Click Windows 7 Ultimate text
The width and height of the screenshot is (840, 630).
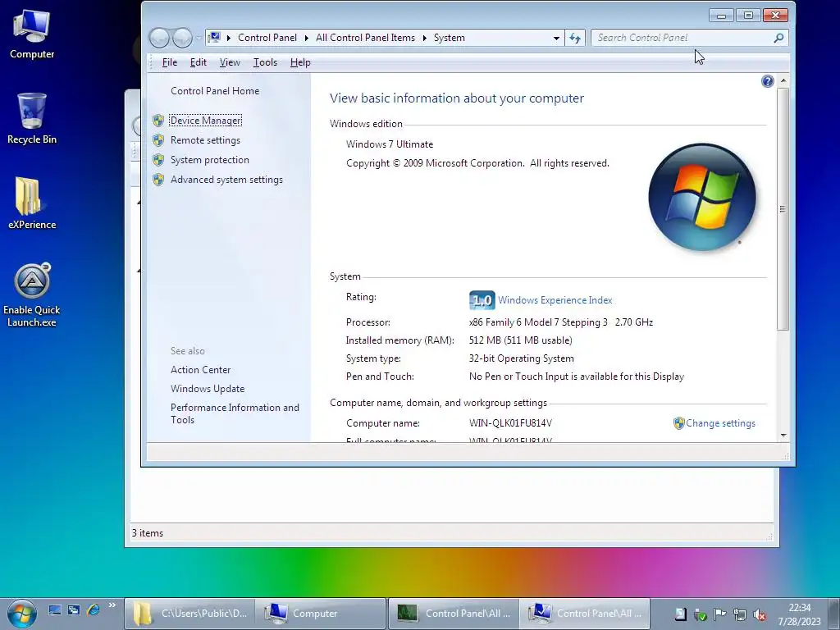(390, 144)
